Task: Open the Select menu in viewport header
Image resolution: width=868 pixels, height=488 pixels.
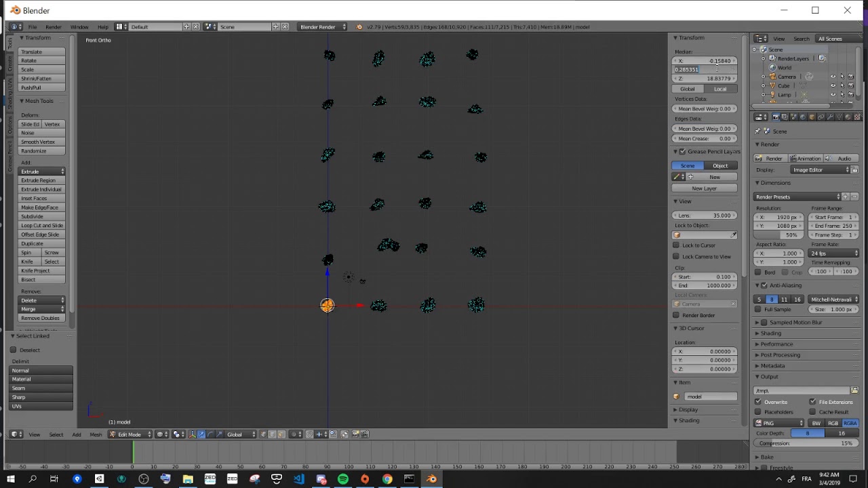Action: click(56, 434)
